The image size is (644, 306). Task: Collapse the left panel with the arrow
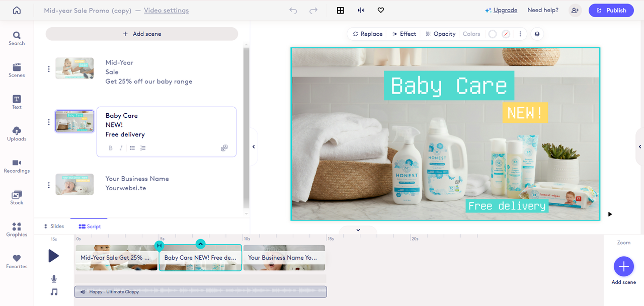pyautogui.click(x=254, y=146)
